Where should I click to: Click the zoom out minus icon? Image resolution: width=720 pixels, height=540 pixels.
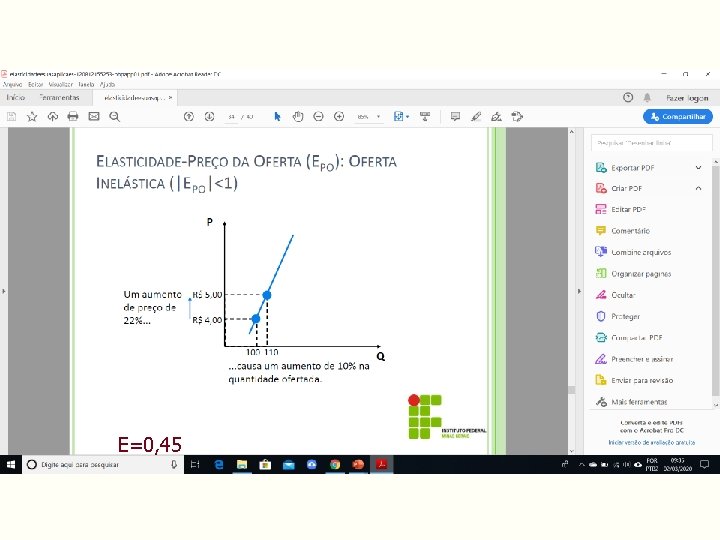(x=318, y=117)
